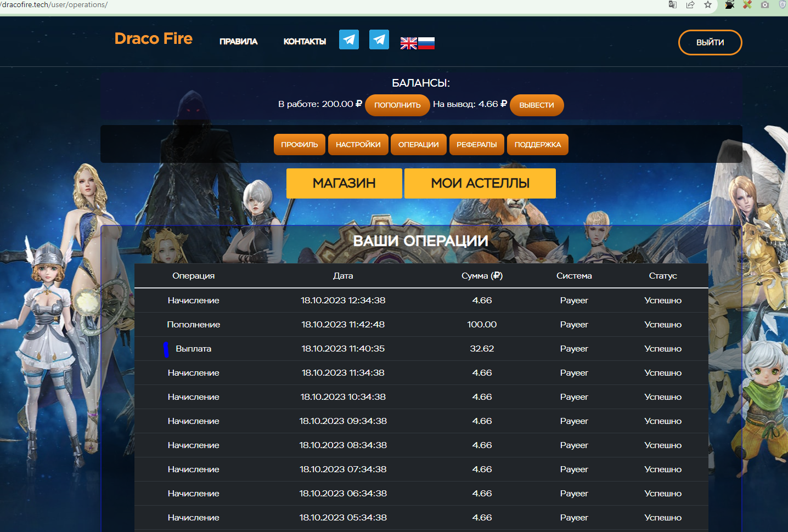This screenshot has width=788, height=532.
Task: Click Payeer in the 07:34:38 row
Action: pyautogui.click(x=574, y=469)
